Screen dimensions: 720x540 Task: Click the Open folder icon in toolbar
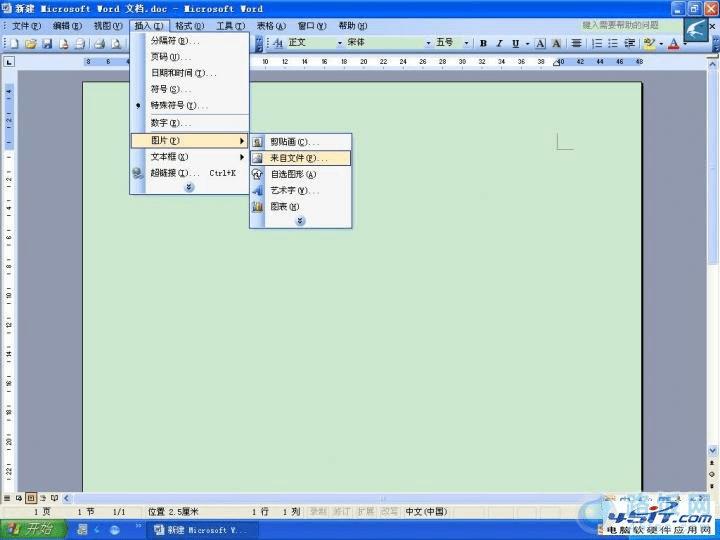pos(30,44)
